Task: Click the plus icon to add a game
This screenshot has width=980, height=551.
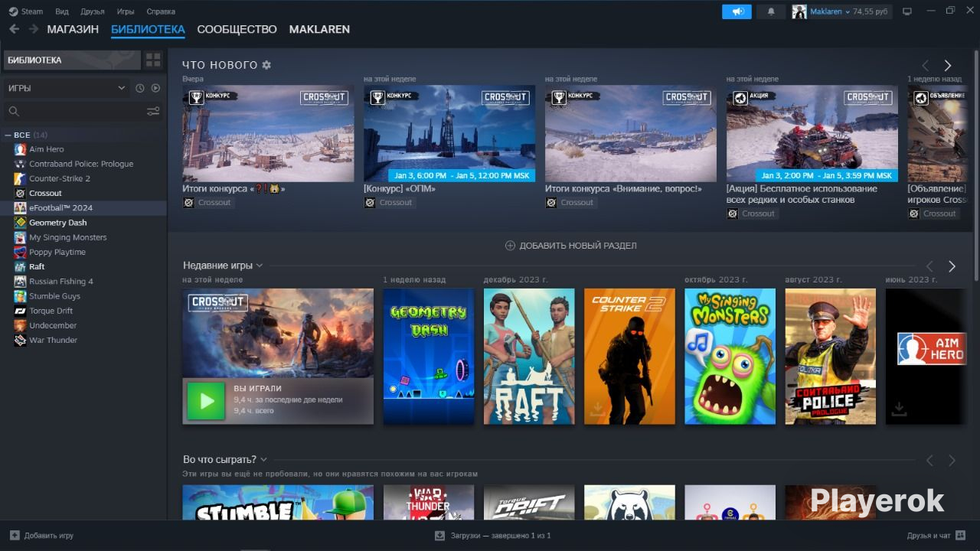Action: click(x=15, y=536)
